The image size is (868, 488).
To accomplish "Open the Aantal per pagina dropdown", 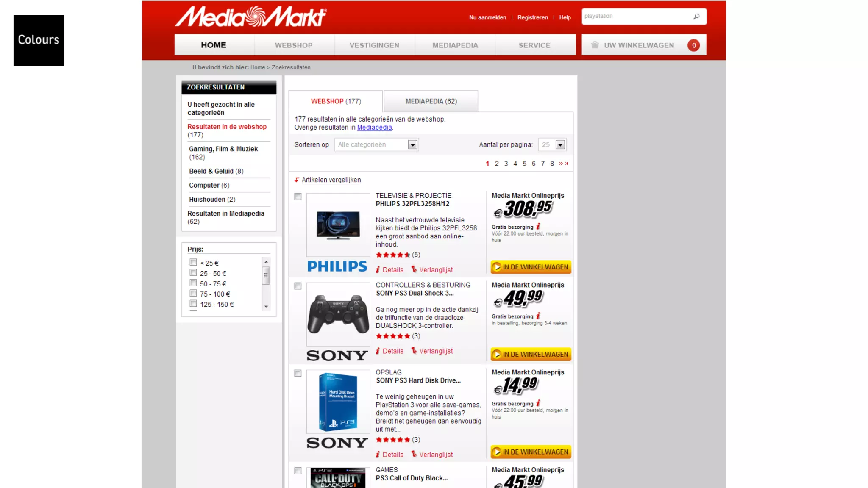I will click(x=560, y=145).
